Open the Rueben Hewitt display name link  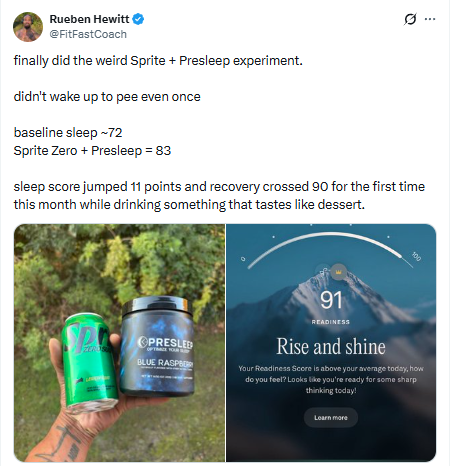(x=89, y=19)
